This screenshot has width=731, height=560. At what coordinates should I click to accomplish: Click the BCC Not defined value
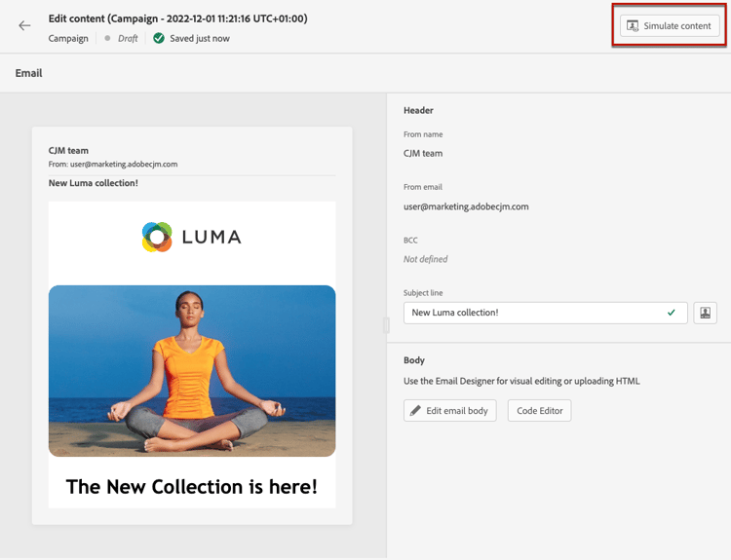click(x=425, y=259)
